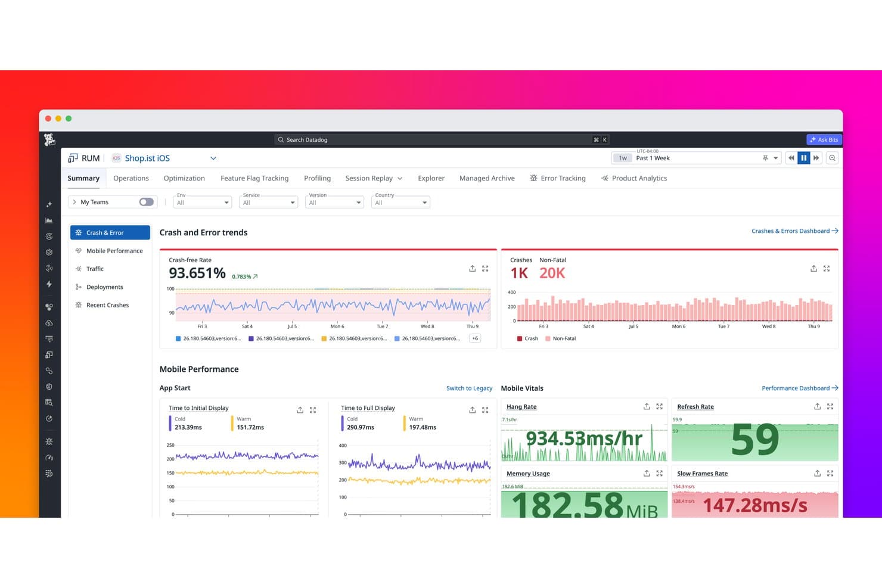The height and width of the screenshot is (588, 882).
Task: Open the Shop.ist iOS application chevron
Action: click(213, 158)
